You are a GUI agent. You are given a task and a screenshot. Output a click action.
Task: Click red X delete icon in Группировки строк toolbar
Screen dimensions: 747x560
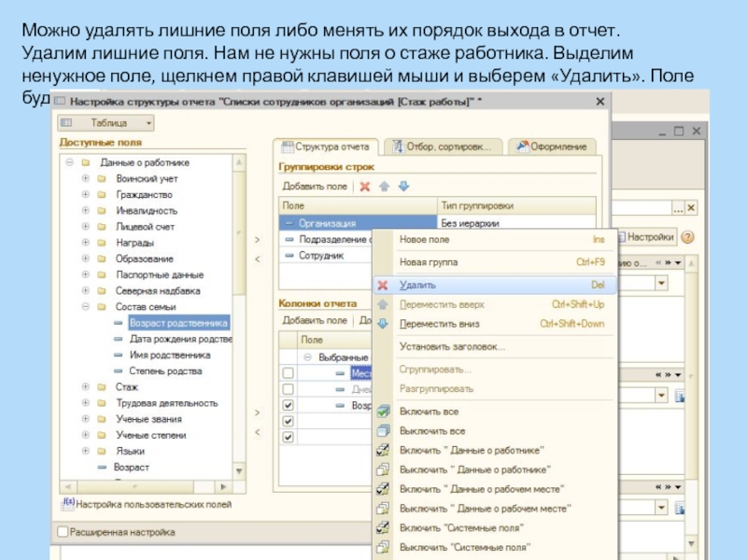tap(365, 187)
